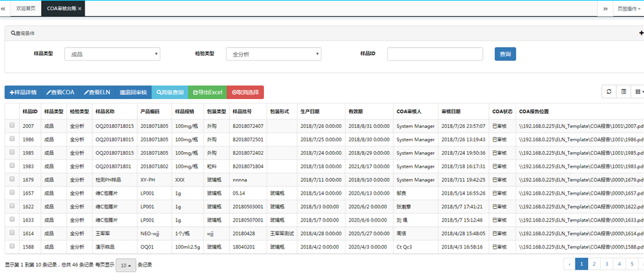Screen dimensions: 644x275
Task: Click the 查询 search button
Action: tap(505, 54)
